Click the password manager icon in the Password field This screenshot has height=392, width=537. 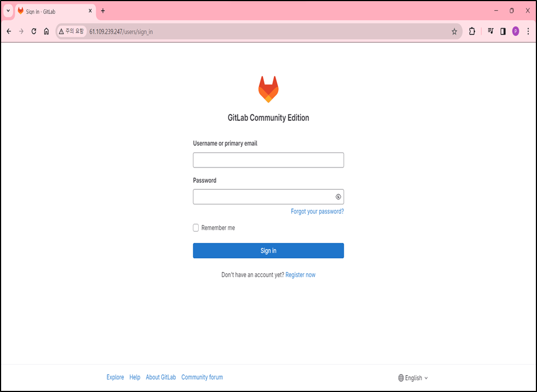tap(338, 197)
